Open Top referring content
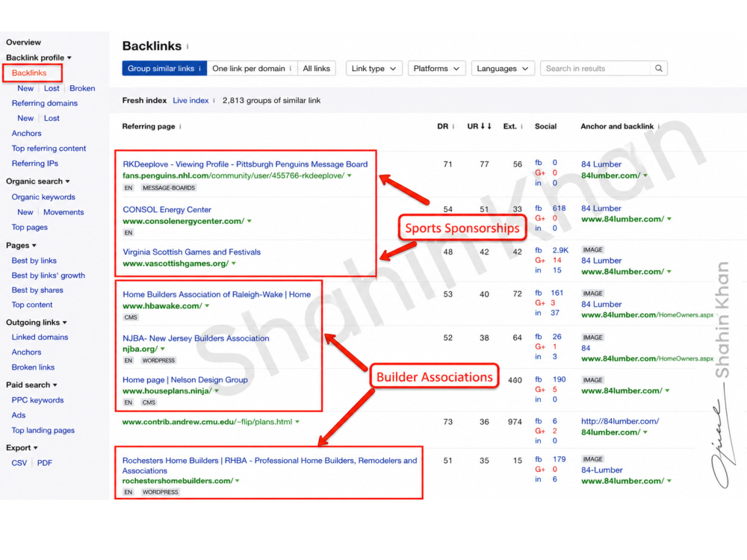Image resolution: width=747 pixels, height=560 pixels. pos(49,149)
